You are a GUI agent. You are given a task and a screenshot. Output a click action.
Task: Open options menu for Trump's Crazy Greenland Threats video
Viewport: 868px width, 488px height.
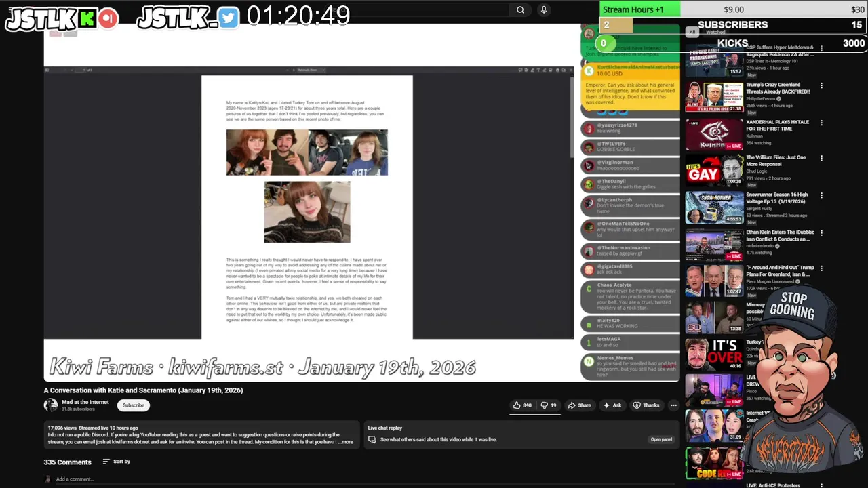pos(821,86)
